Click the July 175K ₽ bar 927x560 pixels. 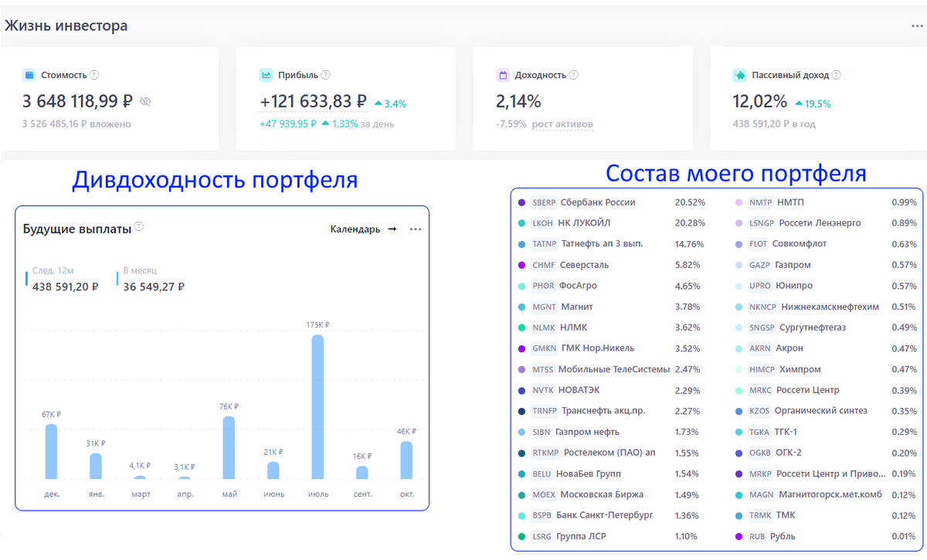tap(317, 407)
